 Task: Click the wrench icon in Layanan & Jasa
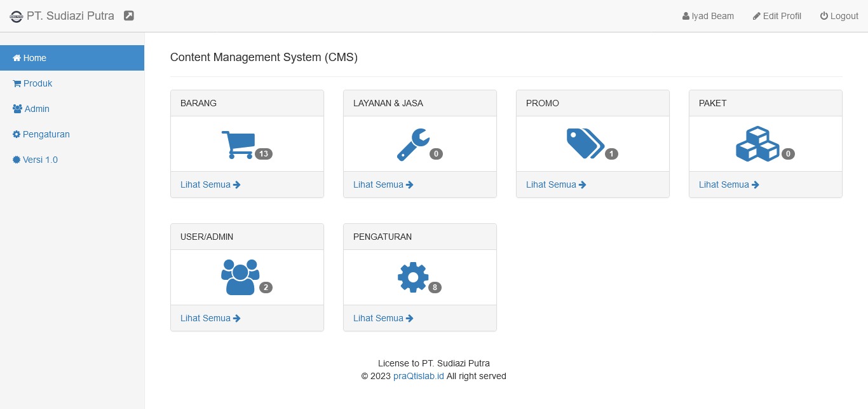pyautogui.click(x=413, y=144)
